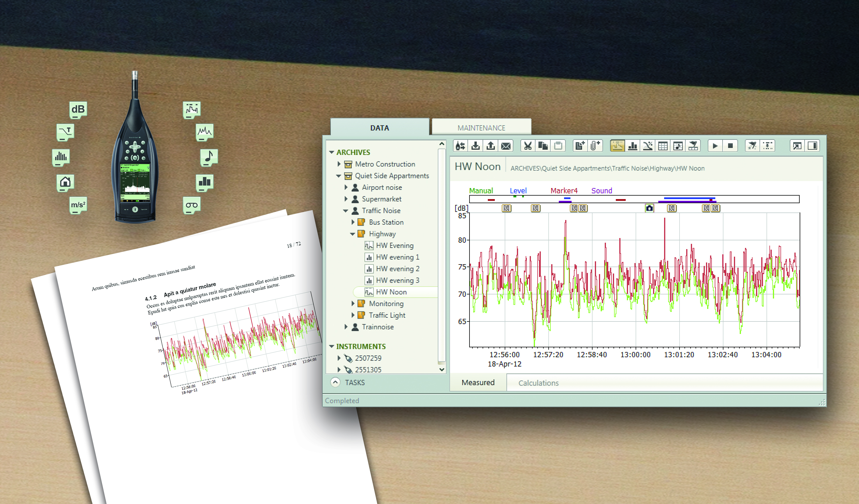
Task: Toggle the table grid view
Action: 663,146
